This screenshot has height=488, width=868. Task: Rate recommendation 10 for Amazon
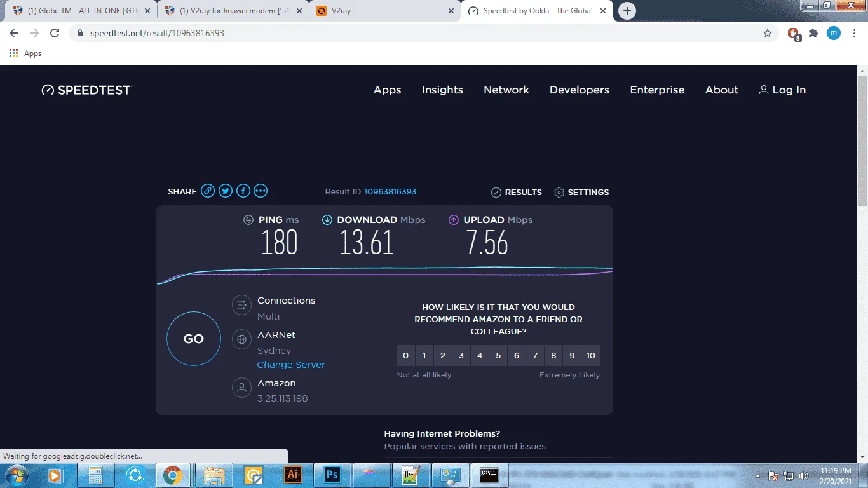point(591,356)
